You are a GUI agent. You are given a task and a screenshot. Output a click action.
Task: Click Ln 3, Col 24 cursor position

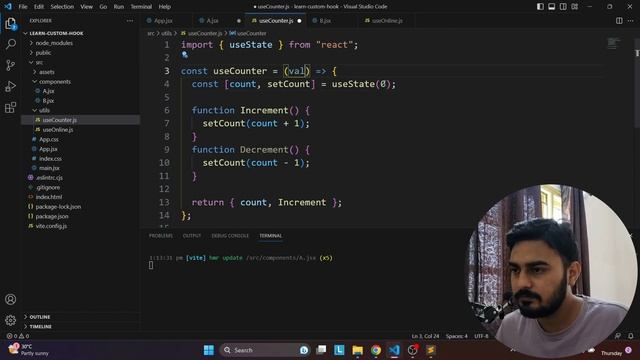(425, 336)
